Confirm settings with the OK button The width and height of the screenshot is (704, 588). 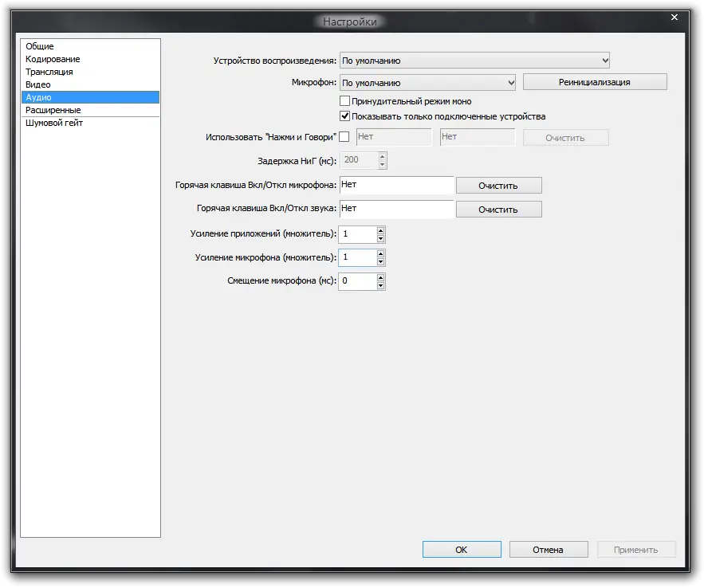click(462, 550)
